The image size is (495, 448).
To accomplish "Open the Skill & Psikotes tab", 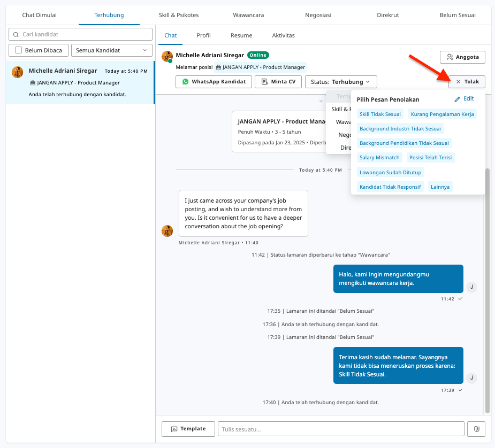I will point(179,15).
